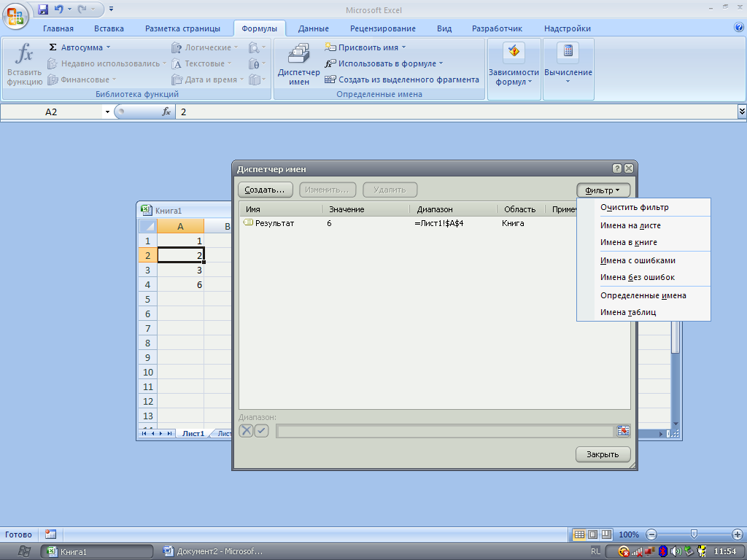Screen dimensions: 747x560
Task: Click the Книга1 taskbar button
Action: tap(97, 551)
